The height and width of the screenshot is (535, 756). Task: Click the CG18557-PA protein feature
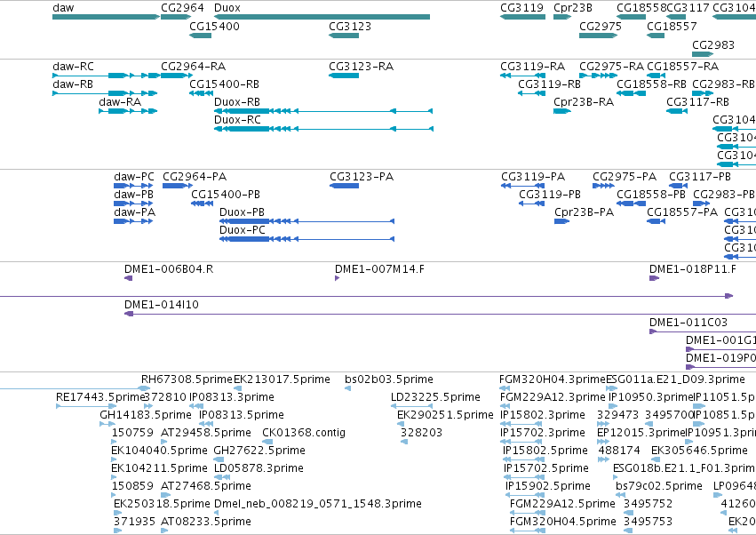click(x=657, y=221)
